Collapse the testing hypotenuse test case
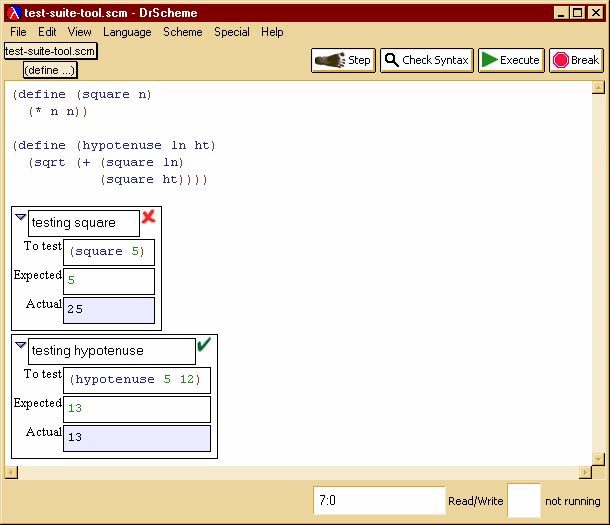 pos(20,345)
